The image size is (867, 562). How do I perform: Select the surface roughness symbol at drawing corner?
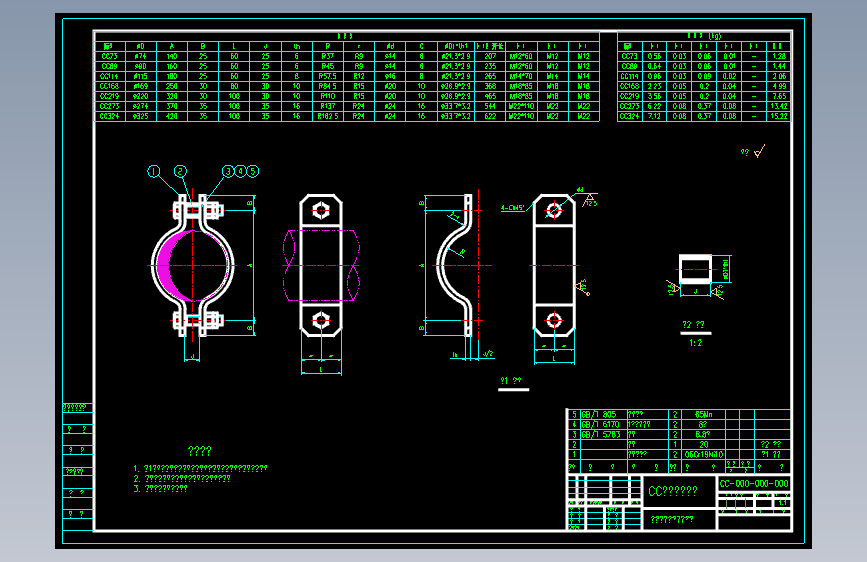(760, 151)
